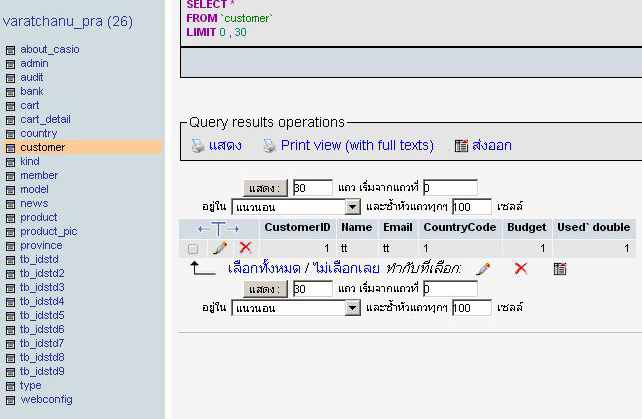The height and width of the screenshot is (419, 642).
Task: Tick the checkbox for customer row 1
Action: point(193,249)
